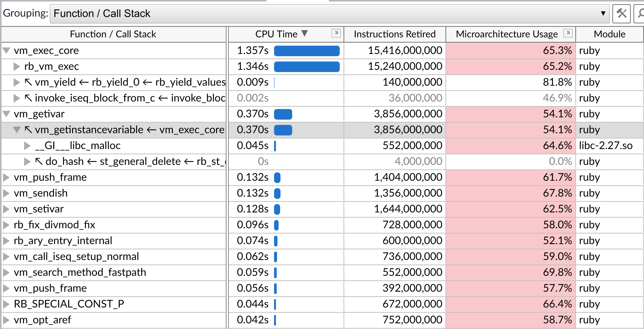Viewport: 644px width, 329px height.
Task: Expand the rb_ary_entry_internal node
Action: point(6,241)
